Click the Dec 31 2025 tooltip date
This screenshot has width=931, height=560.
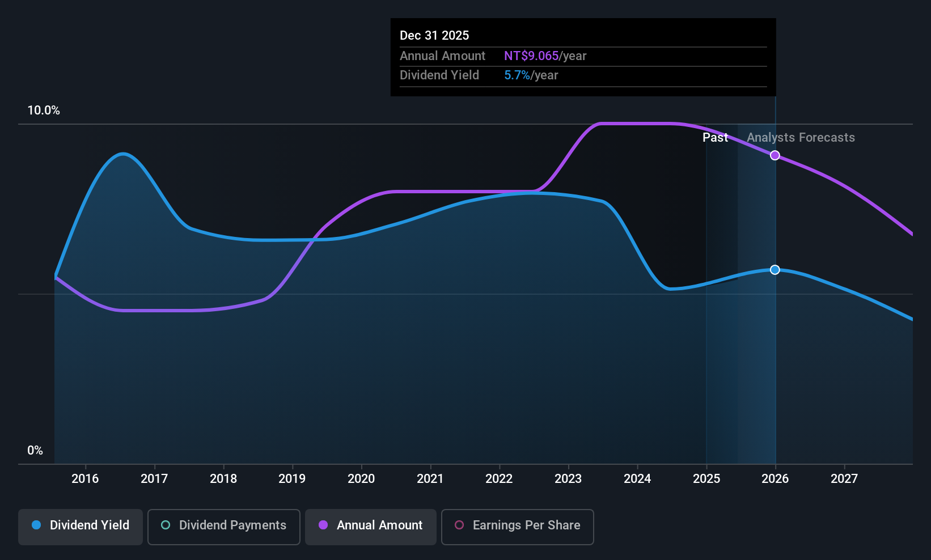coord(434,36)
